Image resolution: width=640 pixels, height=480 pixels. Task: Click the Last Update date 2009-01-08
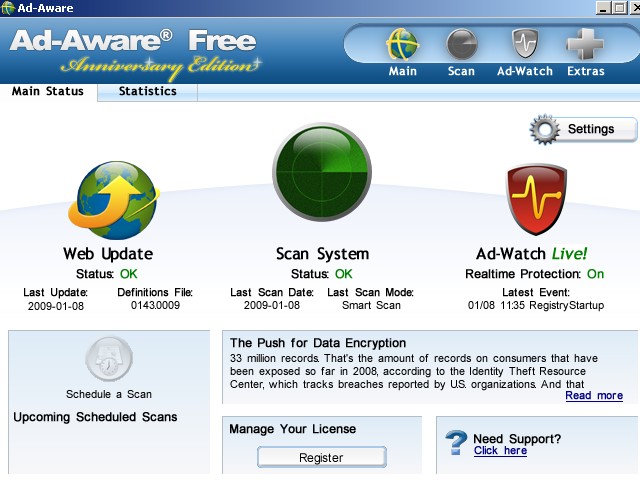click(x=56, y=306)
